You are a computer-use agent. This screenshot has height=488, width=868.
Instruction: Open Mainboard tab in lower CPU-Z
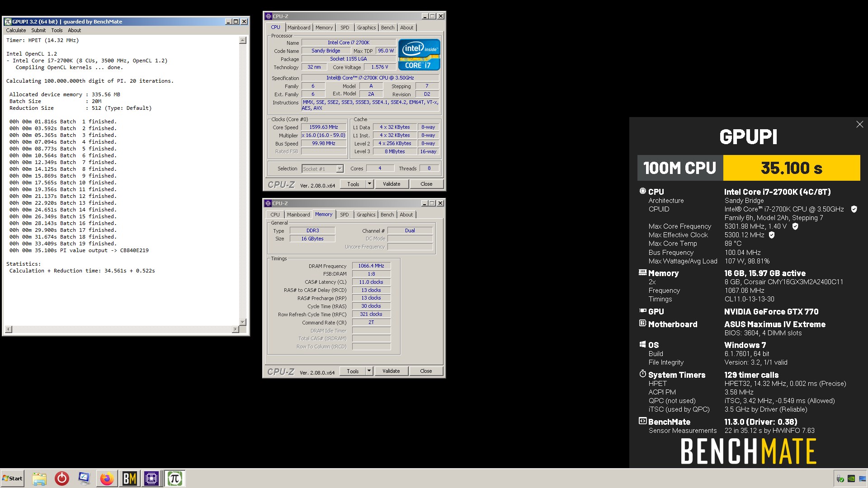(298, 215)
